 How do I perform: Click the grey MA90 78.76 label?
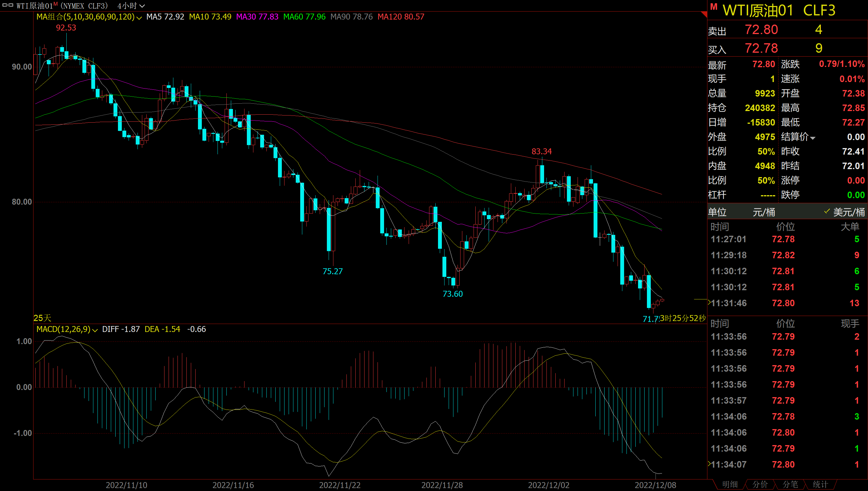pyautogui.click(x=351, y=17)
